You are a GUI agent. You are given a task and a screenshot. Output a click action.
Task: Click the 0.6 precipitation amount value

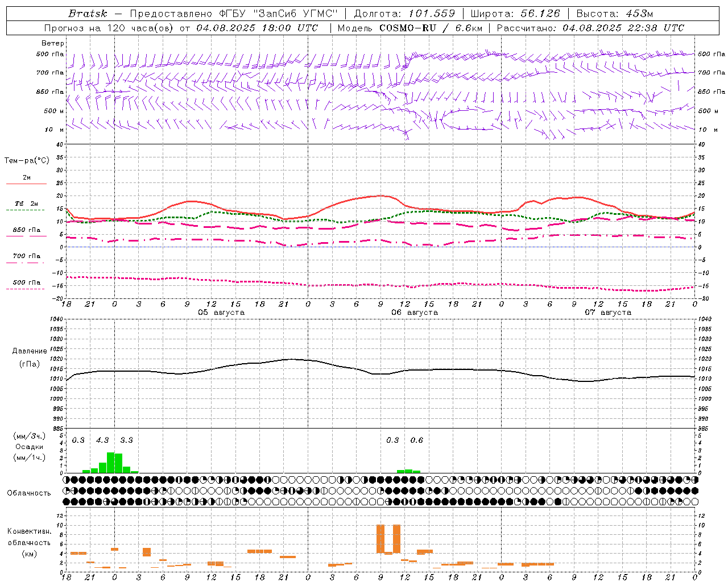pyautogui.click(x=417, y=440)
